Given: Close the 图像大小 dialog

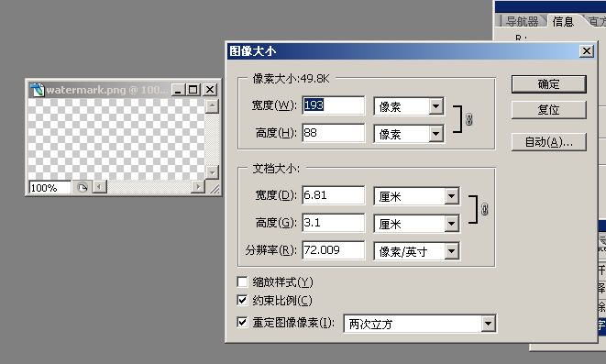Looking at the screenshot, I should pyautogui.click(x=587, y=51).
